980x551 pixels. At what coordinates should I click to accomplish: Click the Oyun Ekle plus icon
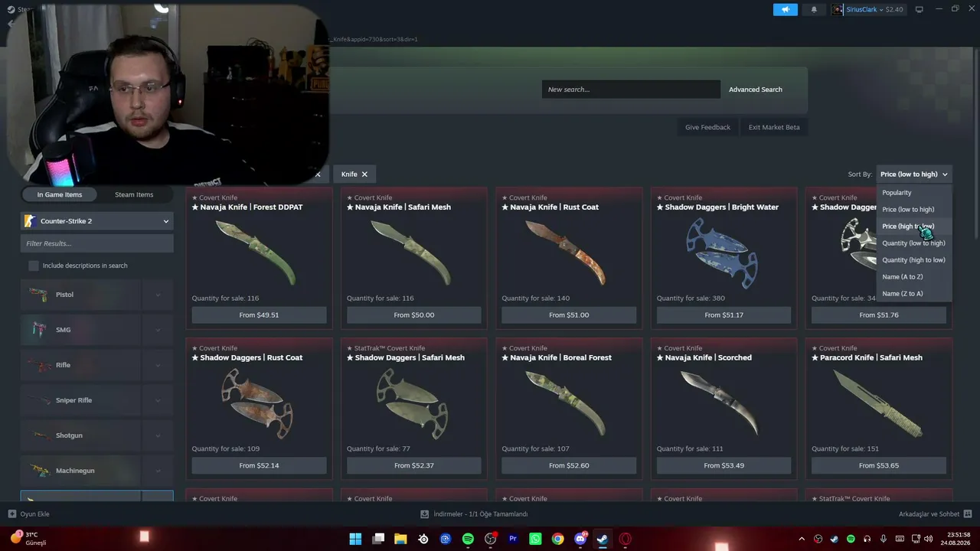coord(12,514)
